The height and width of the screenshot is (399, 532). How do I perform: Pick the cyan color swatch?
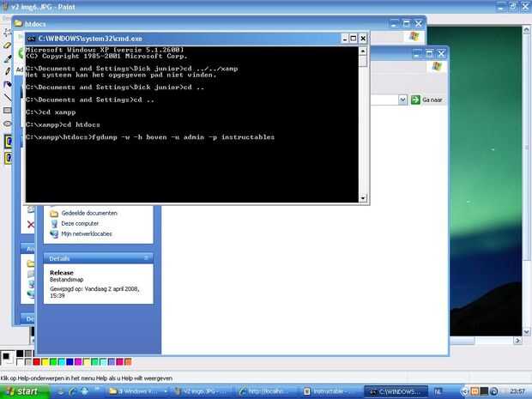tap(62, 362)
